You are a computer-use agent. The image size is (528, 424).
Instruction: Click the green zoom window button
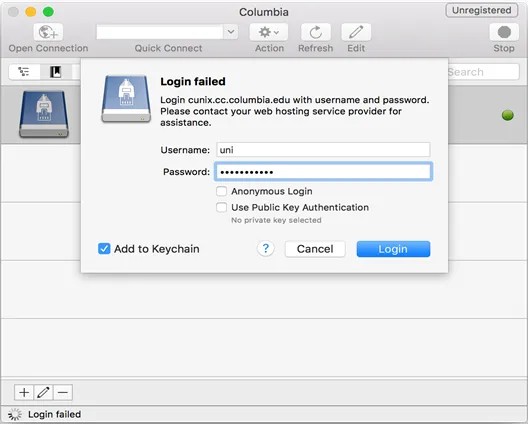pos(48,12)
